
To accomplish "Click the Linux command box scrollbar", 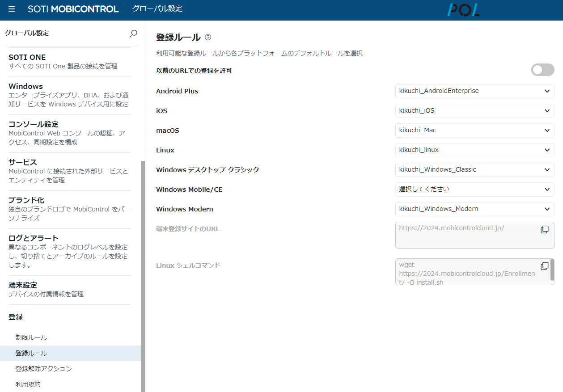I will click(552, 269).
